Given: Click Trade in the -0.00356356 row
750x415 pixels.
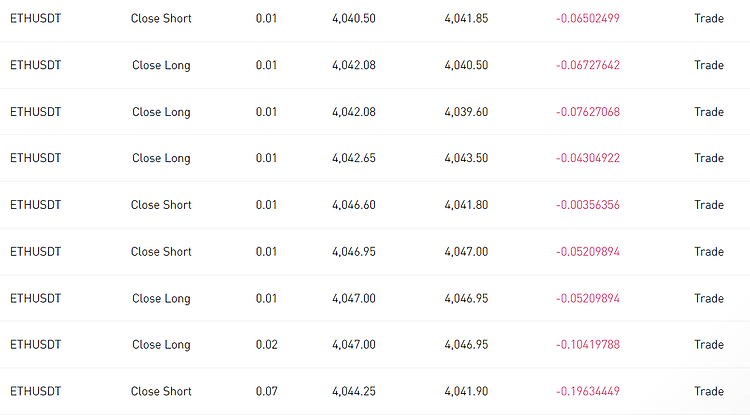Looking at the screenshot, I should coord(709,205).
